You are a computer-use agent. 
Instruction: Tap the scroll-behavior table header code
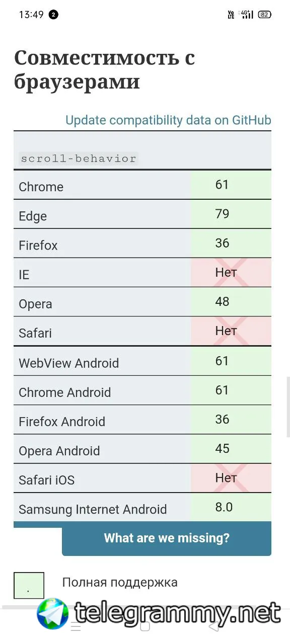pyautogui.click(x=79, y=158)
